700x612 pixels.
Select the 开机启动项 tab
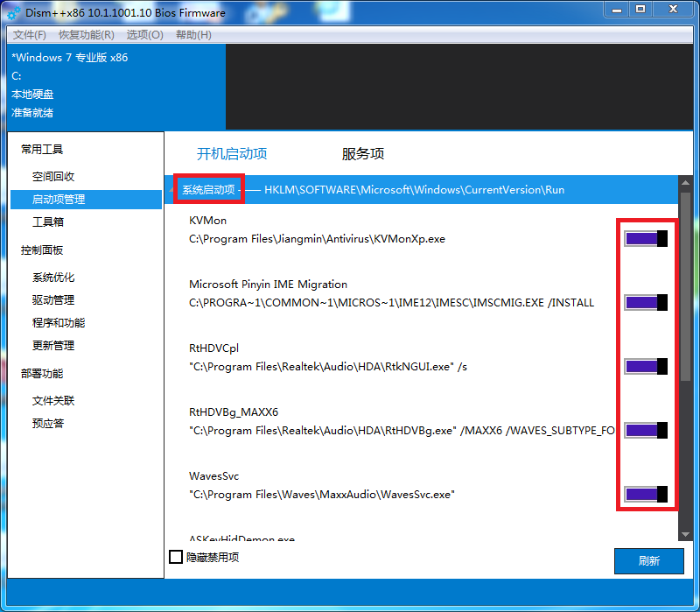232,154
